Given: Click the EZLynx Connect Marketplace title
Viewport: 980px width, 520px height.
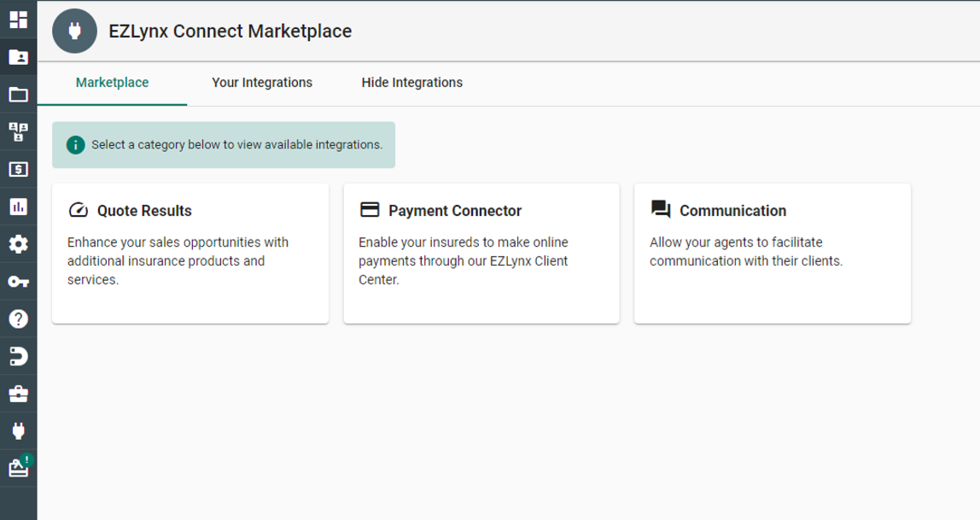Looking at the screenshot, I should coord(230,32).
